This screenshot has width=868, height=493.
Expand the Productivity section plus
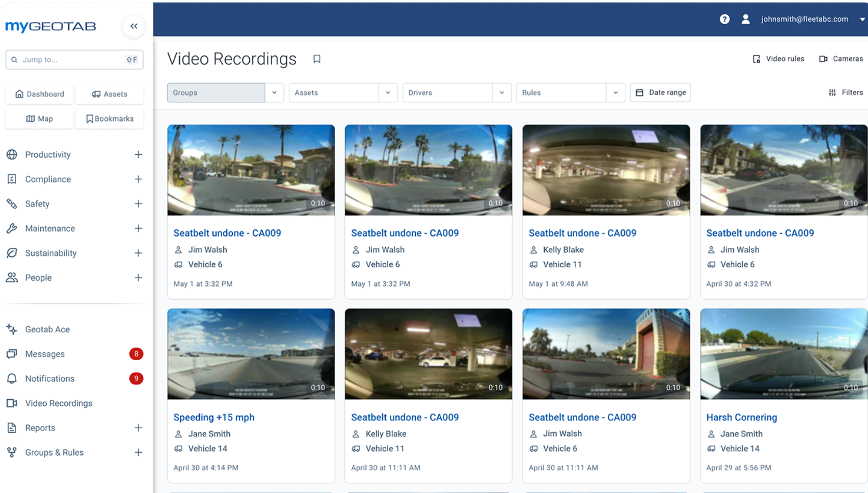pyautogui.click(x=138, y=155)
